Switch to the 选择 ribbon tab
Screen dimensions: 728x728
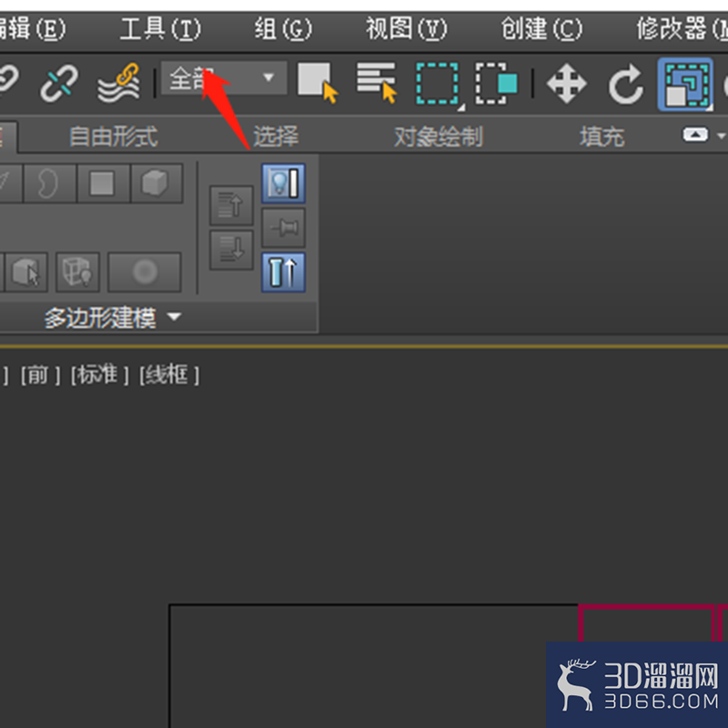[x=276, y=136]
